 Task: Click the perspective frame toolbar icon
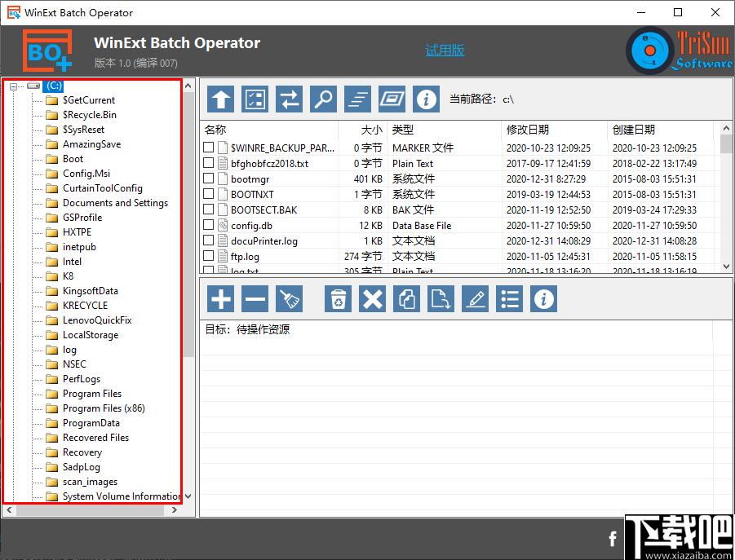(392, 99)
